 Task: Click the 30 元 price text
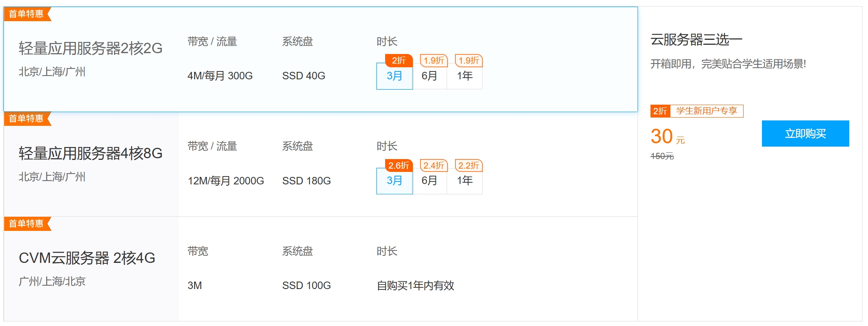668,137
